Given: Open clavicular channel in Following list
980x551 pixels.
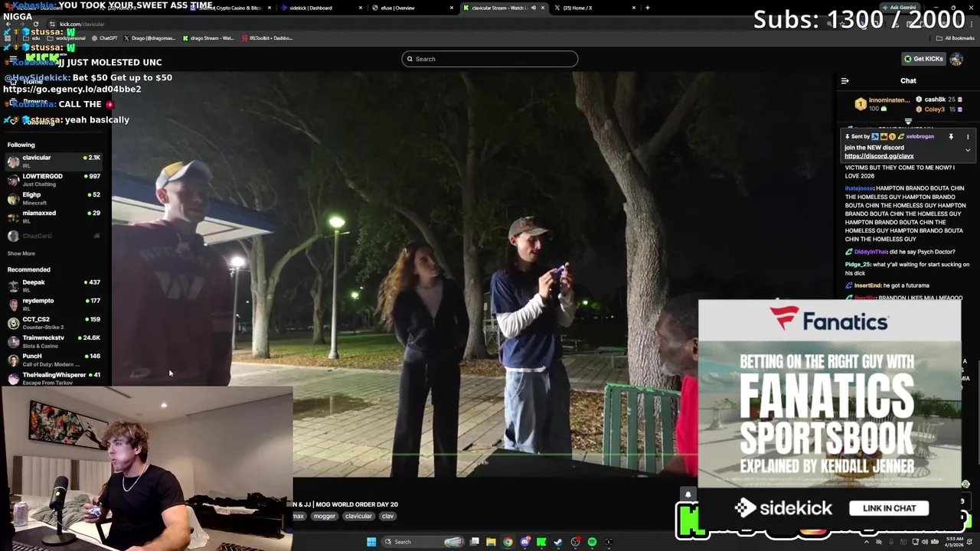Looking at the screenshot, I should click(x=54, y=161).
